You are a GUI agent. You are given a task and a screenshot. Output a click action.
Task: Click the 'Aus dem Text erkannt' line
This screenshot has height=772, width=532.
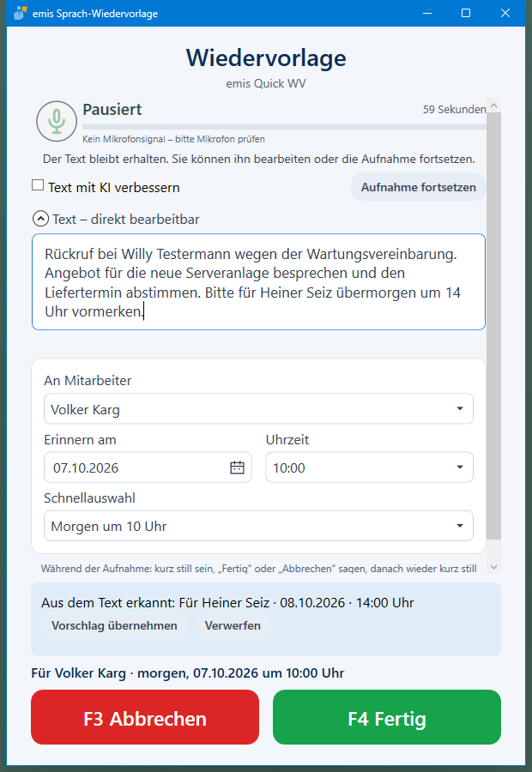pyautogui.click(x=227, y=603)
